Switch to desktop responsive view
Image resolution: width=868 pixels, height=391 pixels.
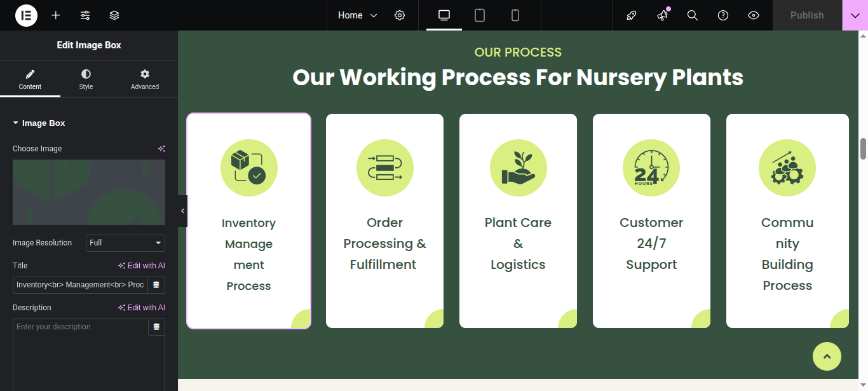coord(444,15)
